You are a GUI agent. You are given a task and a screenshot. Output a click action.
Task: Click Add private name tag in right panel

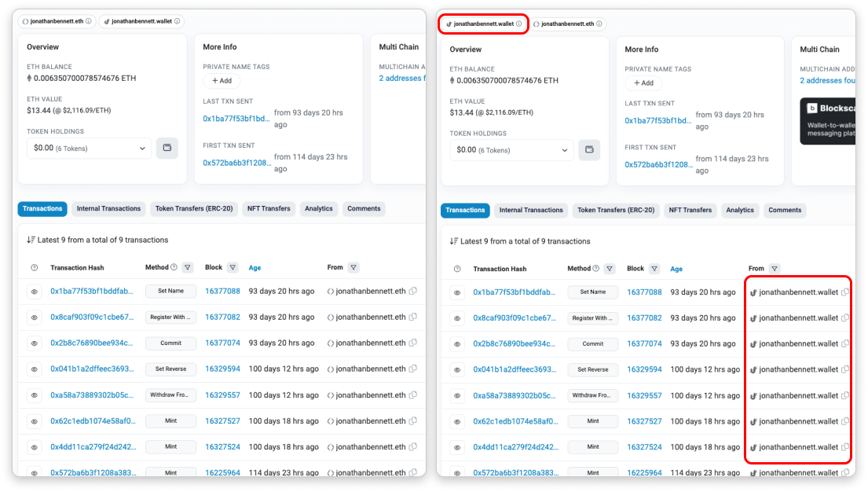[x=643, y=83]
